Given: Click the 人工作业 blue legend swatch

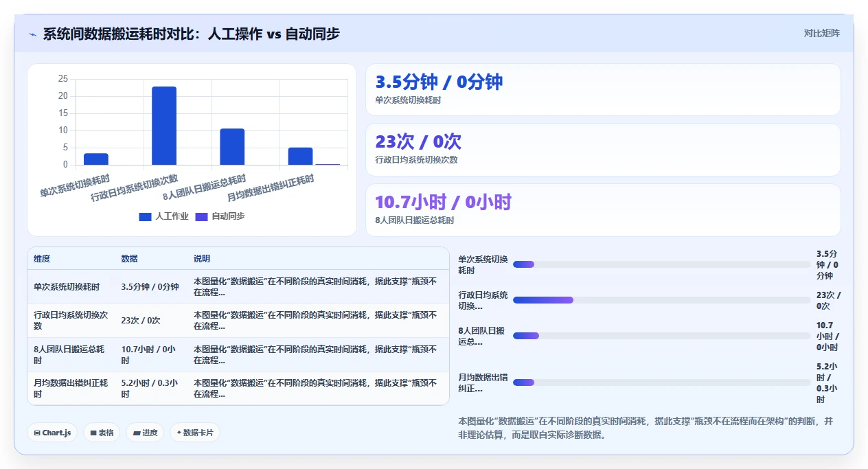Looking at the screenshot, I should pos(145,217).
